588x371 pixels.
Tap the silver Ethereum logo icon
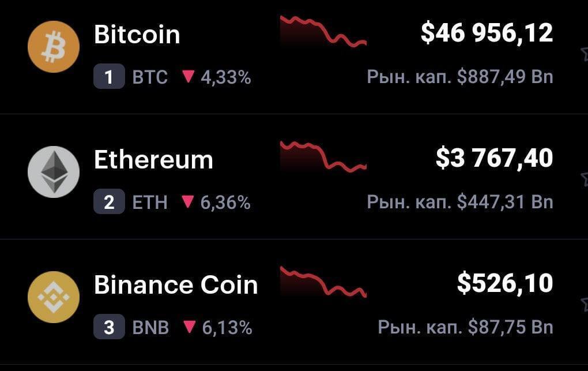[x=53, y=172]
